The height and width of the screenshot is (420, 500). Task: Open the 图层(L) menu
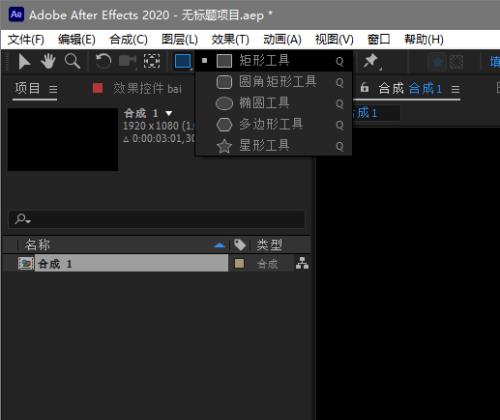point(180,40)
